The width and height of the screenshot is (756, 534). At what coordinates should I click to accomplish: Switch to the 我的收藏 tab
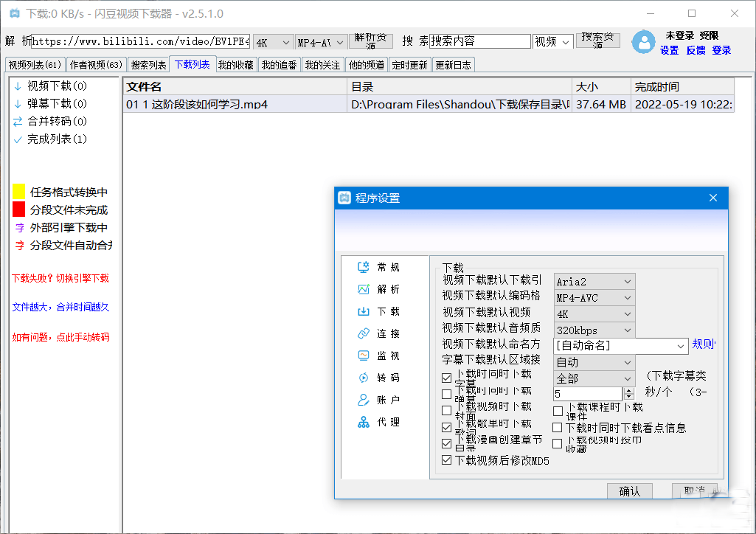point(236,65)
